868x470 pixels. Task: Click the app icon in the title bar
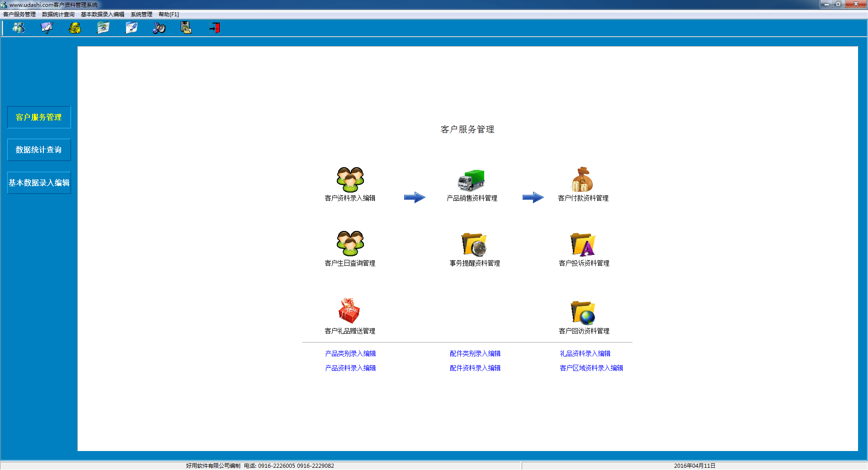[x=4, y=5]
